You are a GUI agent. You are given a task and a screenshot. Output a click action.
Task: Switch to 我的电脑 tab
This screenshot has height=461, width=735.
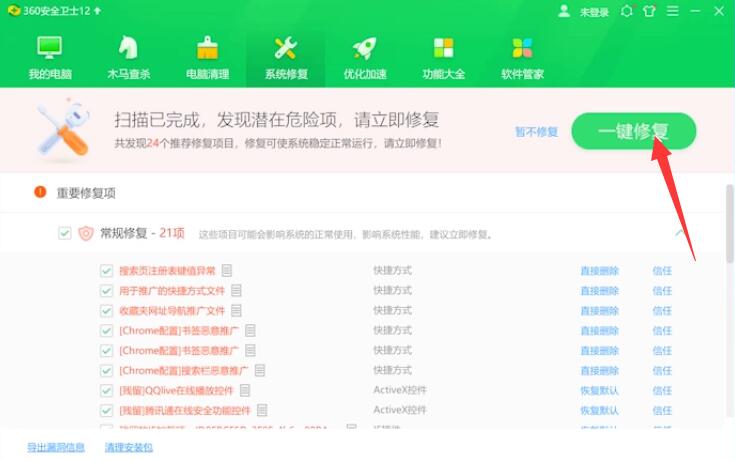click(50, 57)
